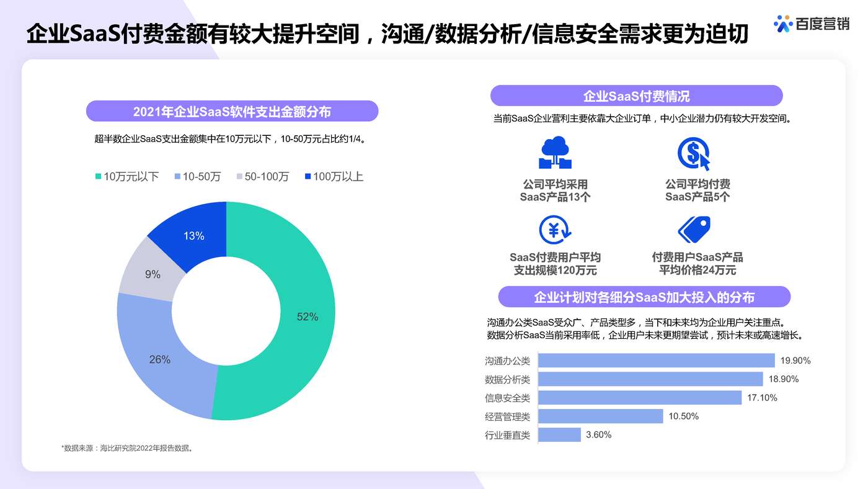Viewport: 868px width, 489px height.
Task: Click the Baidu Marketing logo icon
Action: tap(784, 24)
